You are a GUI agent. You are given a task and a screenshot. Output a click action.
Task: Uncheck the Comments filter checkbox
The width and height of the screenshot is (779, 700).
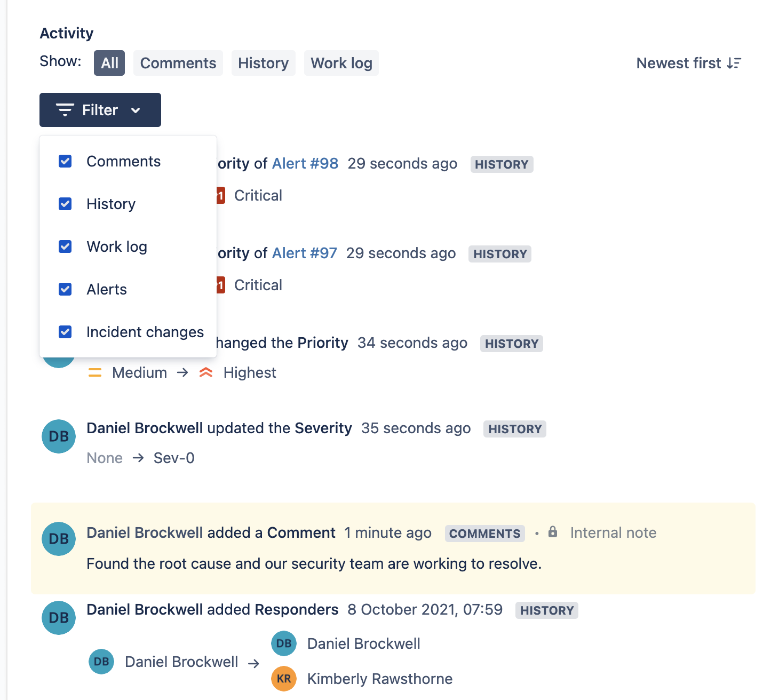click(x=65, y=161)
